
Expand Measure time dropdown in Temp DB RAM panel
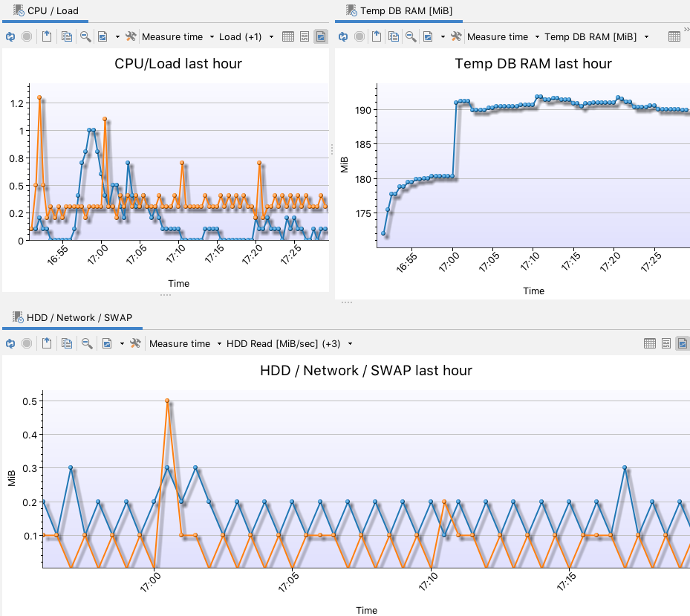pos(503,36)
